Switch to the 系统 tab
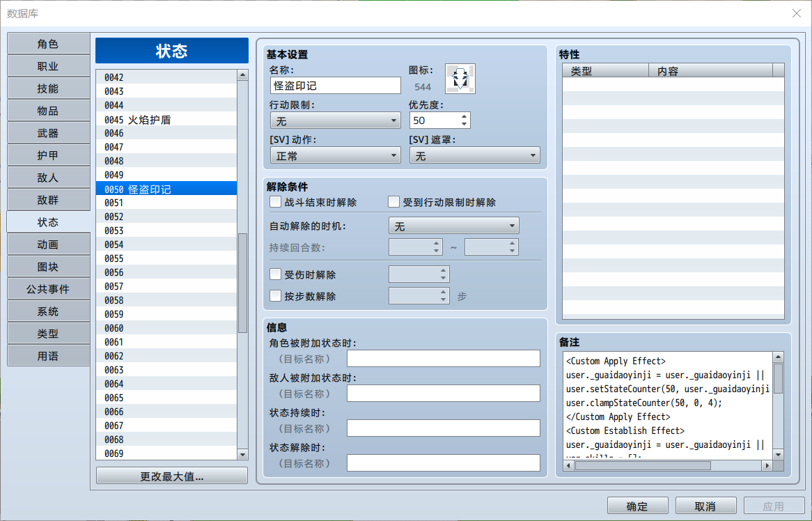 click(48, 311)
